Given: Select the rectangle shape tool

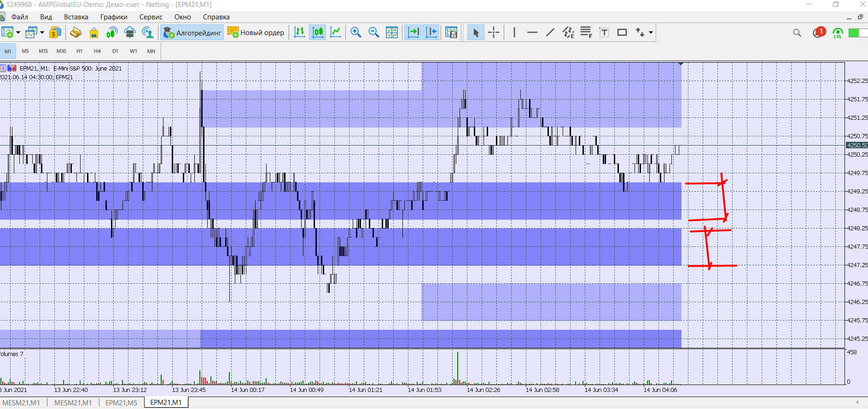Looking at the screenshot, I should [x=622, y=32].
